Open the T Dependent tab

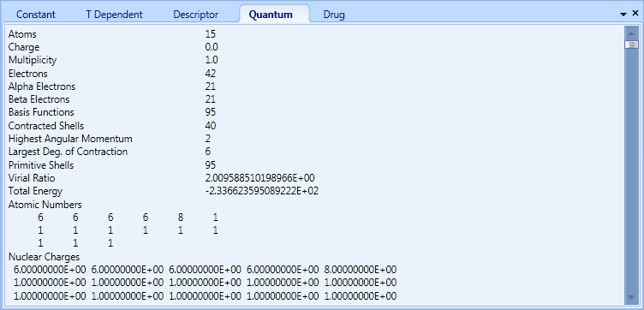(114, 15)
